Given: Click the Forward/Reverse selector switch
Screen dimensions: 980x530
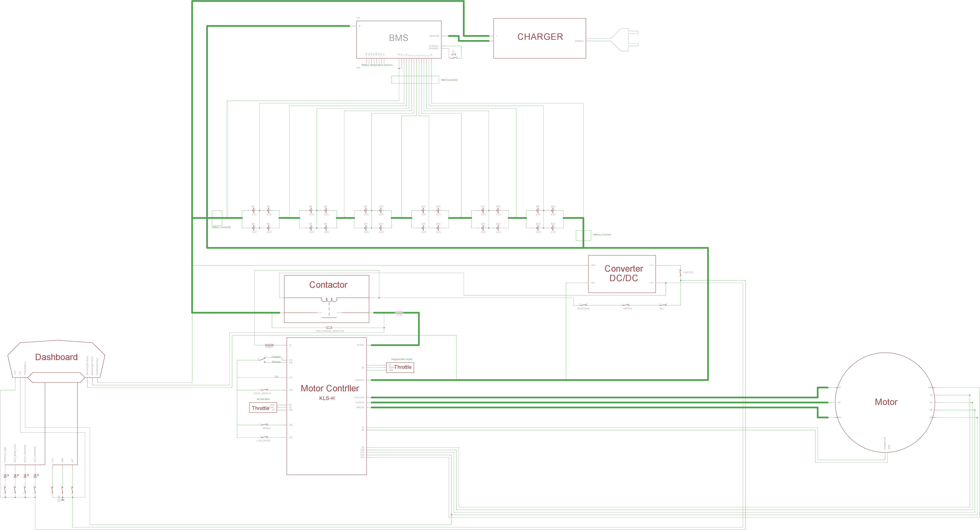Looking at the screenshot, I should (x=262, y=359).
